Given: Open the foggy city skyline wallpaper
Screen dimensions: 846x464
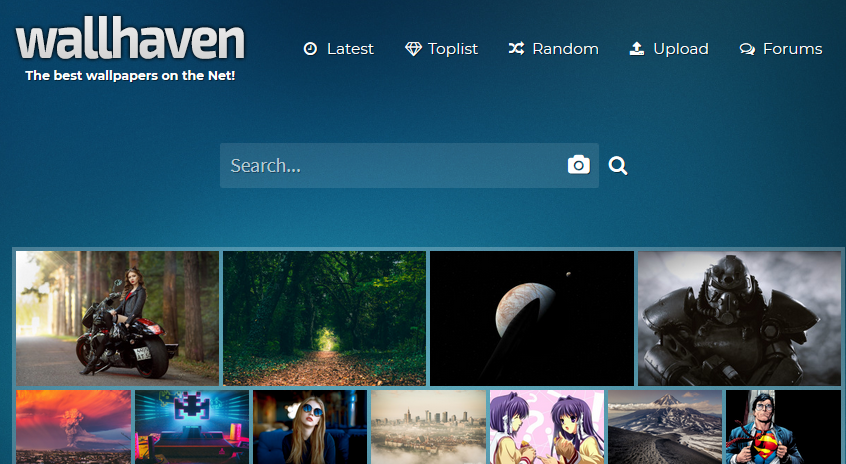Looking at the screenshot, I should tap(428, 427).
